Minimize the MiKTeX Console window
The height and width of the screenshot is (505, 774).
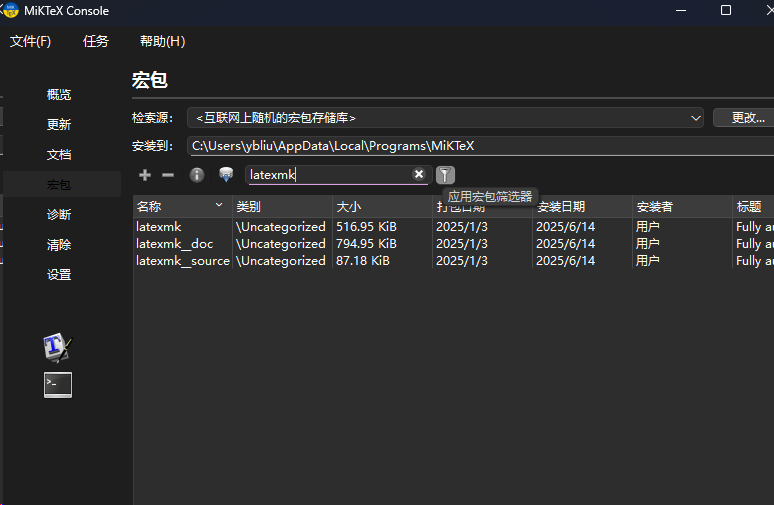tap(681, 10)
